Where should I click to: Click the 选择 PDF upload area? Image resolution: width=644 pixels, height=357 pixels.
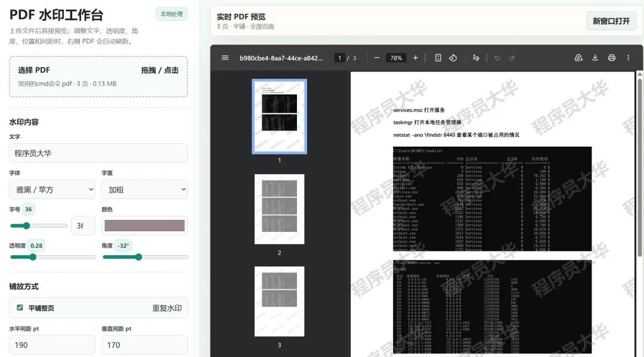[98, 77]
